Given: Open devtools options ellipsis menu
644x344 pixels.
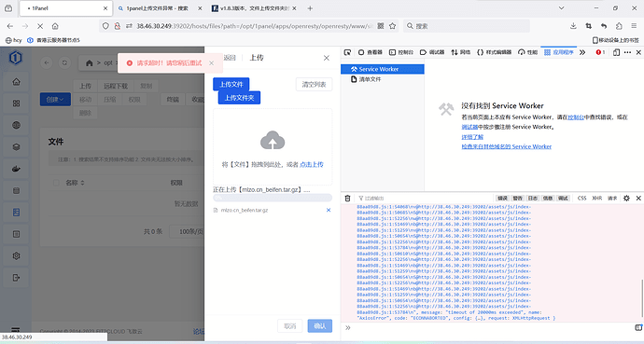Looking at the screenshot, I should [627, 52].
